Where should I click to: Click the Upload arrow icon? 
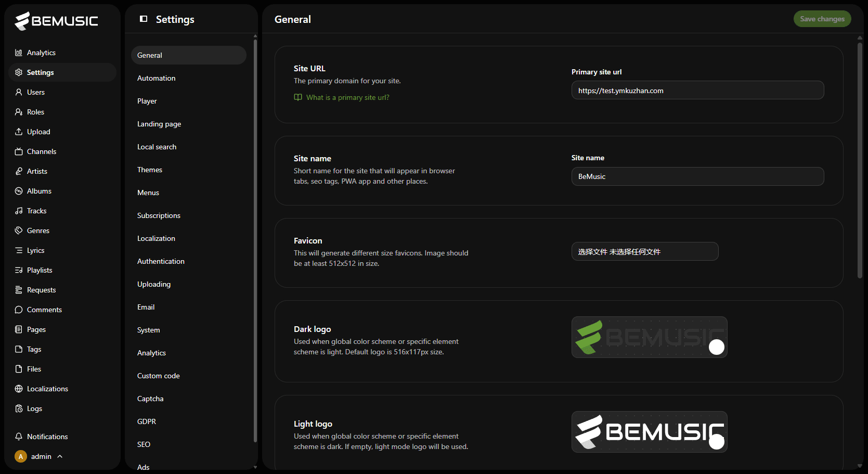point(19,132)
